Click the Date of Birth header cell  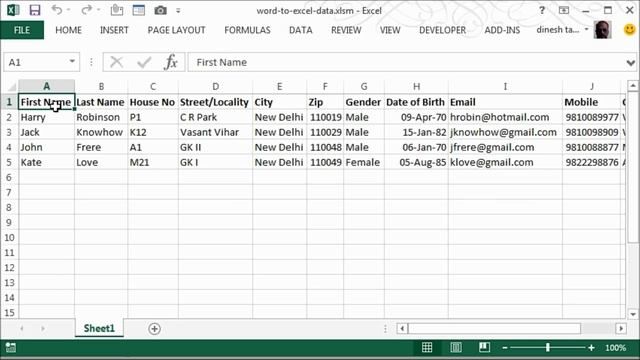[416, 102]
